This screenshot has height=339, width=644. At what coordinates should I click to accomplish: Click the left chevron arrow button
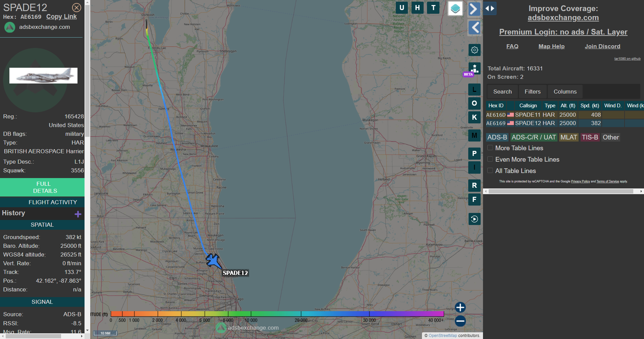474,27
